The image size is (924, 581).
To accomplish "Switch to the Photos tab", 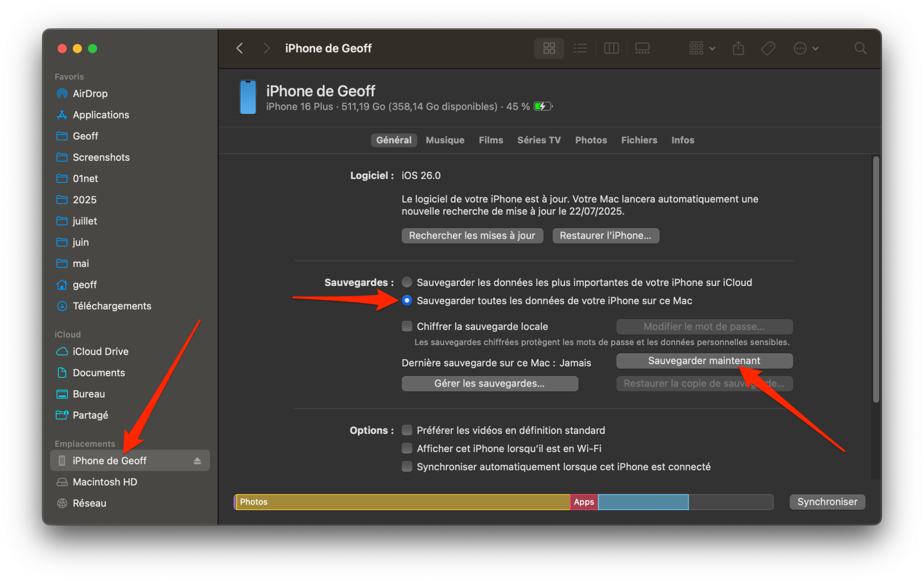I will coord(591,140).
